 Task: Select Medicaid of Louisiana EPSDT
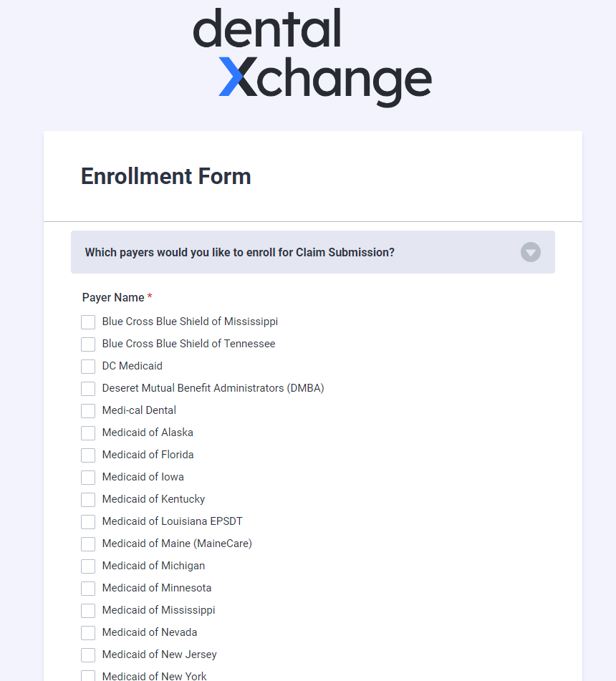pos(88,521)
